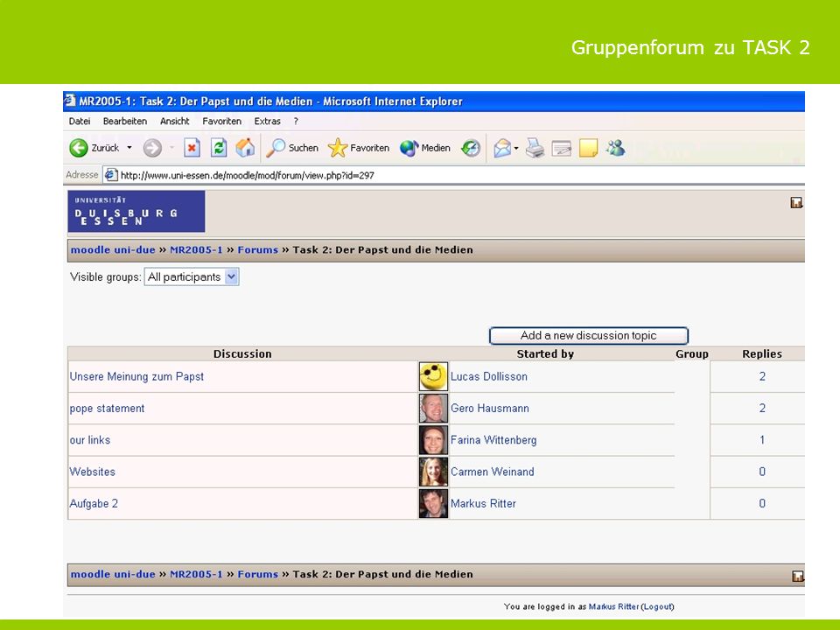The image size is (840, 630).
Task: Open the our links discussion
Action: 90,440
